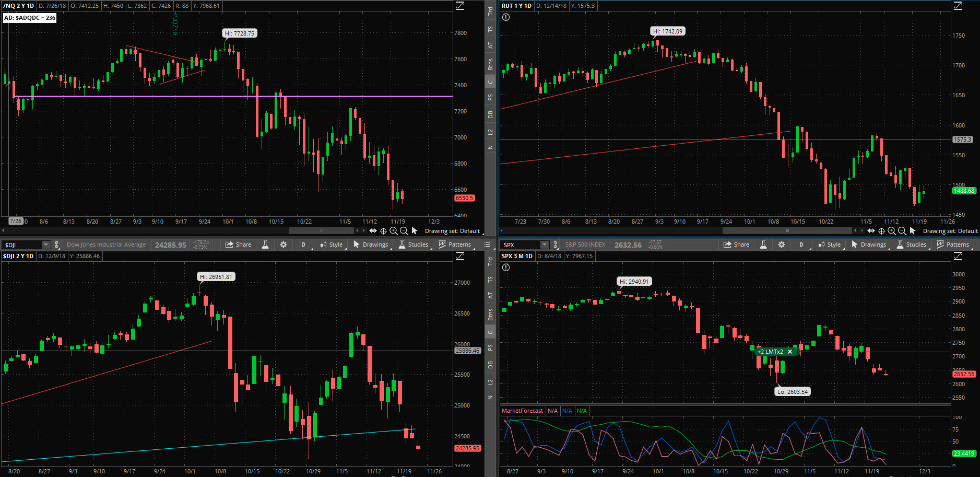Open the Trd side tab beside /NQ chart

490,10
